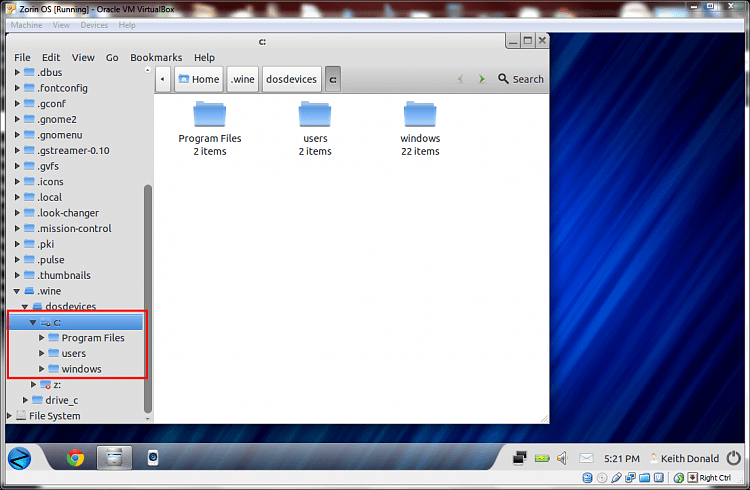Select .local in the sidebar tree
Viewport: 750px width, 490px height.
[49, 197]
